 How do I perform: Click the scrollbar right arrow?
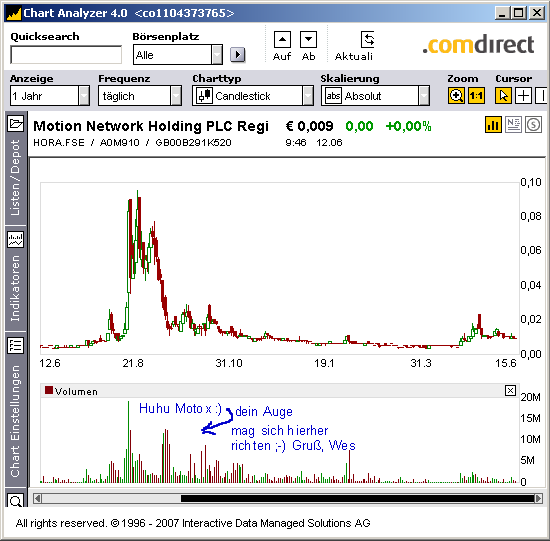[x=538, y=498]
